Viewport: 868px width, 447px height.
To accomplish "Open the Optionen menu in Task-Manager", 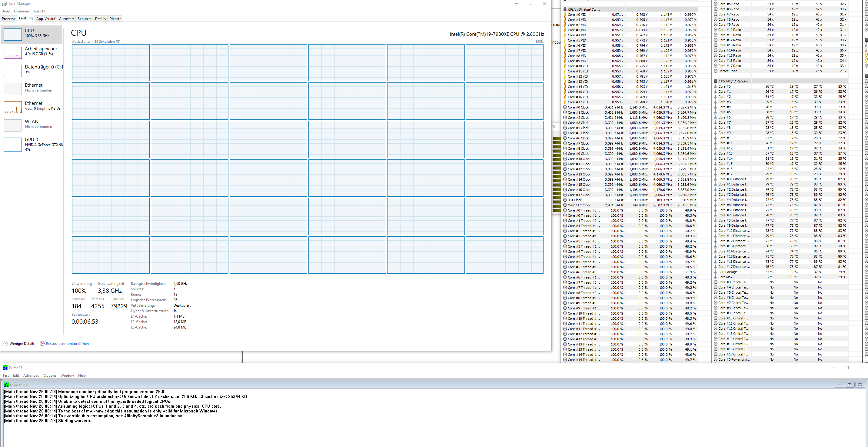I will tap(21, 11).
